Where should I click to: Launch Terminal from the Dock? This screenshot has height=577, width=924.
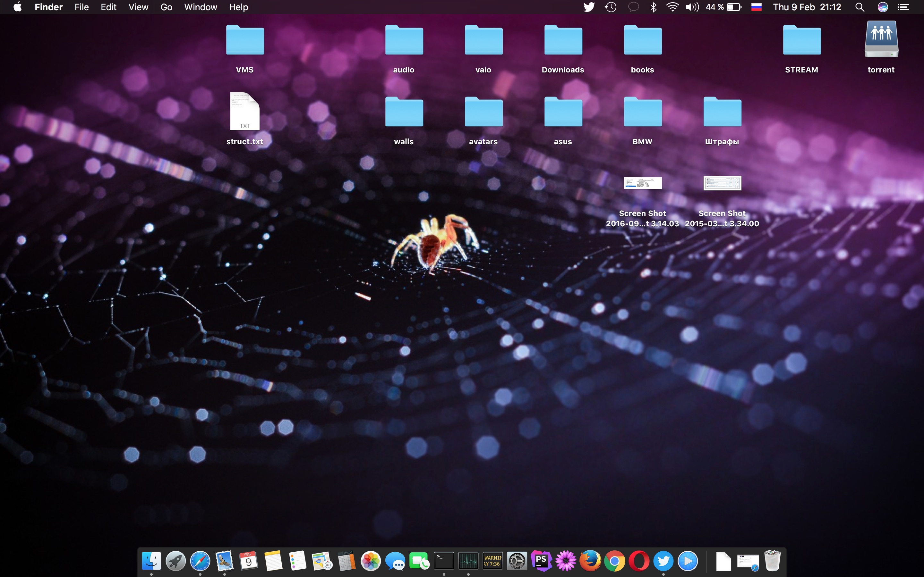click(x=444, y=561)
